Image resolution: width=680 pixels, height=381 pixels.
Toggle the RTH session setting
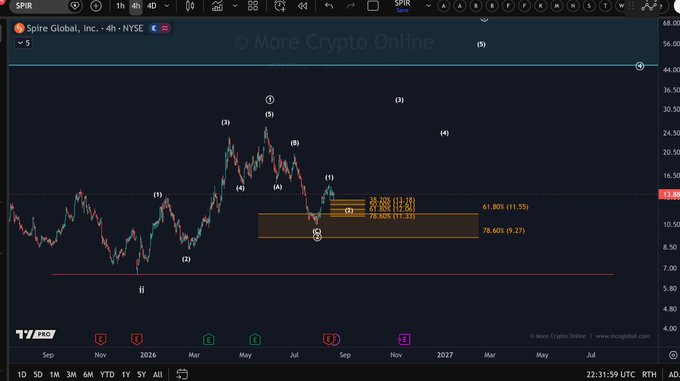pos(649,374)
